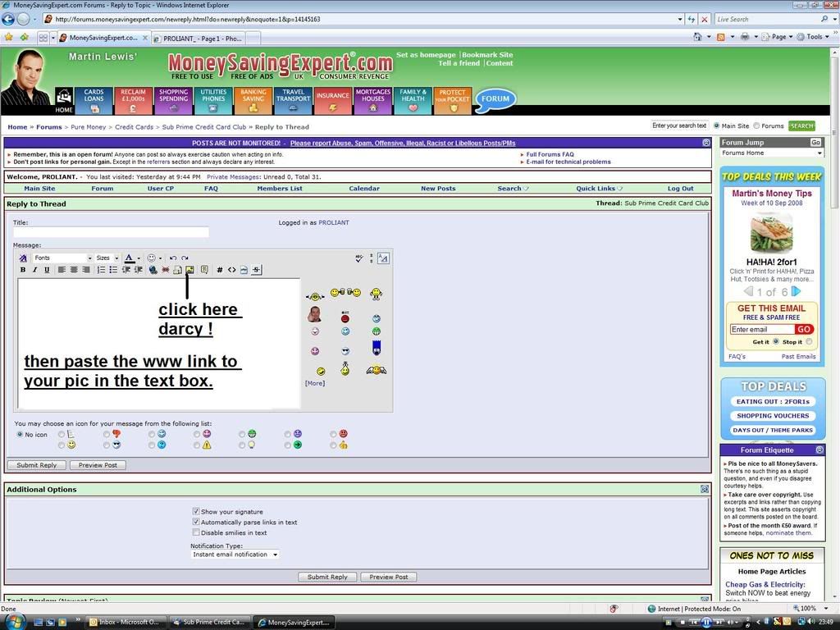The image size is (840, 630).
Task: Open the Cards Loans site tab
Action: click(94, 101)
